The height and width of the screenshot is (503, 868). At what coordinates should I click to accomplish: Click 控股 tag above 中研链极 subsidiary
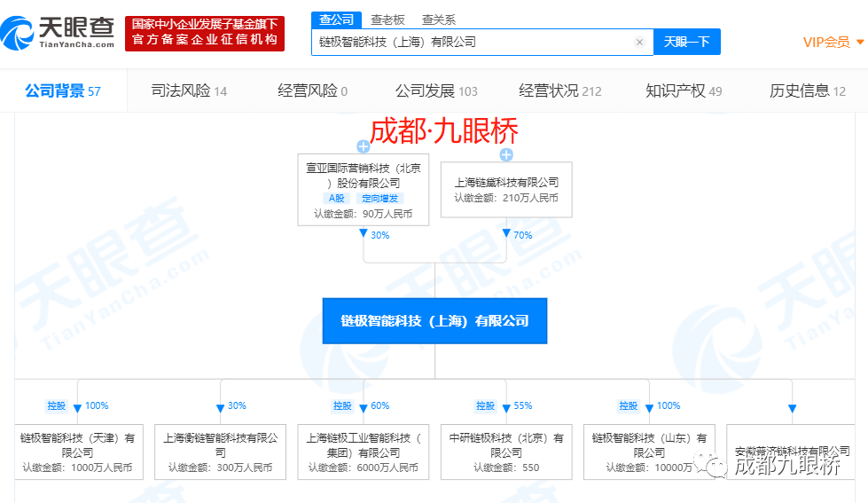click(485, 406)
